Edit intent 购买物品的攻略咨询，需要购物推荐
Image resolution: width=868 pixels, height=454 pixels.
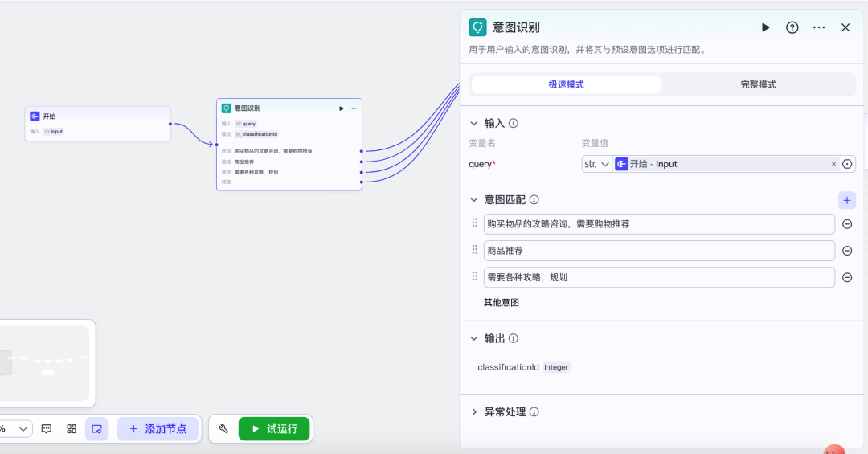click(x=659, y=224)
